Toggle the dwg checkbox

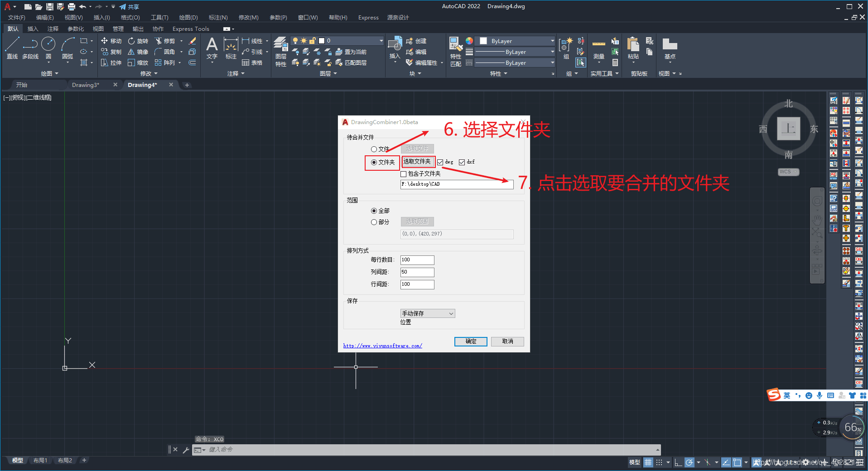tap(440, 162)
